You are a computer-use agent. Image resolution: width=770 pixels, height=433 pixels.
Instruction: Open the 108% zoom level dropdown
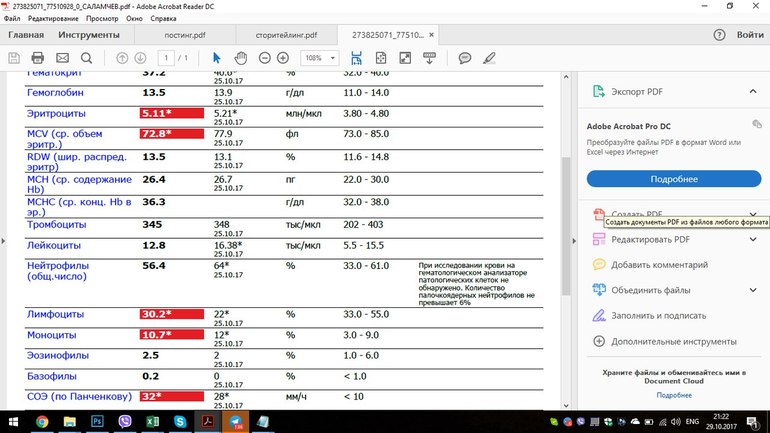point(320,58)
